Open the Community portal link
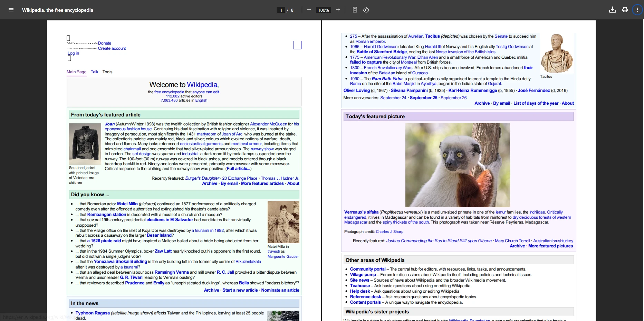 click(x=367, y=269)
